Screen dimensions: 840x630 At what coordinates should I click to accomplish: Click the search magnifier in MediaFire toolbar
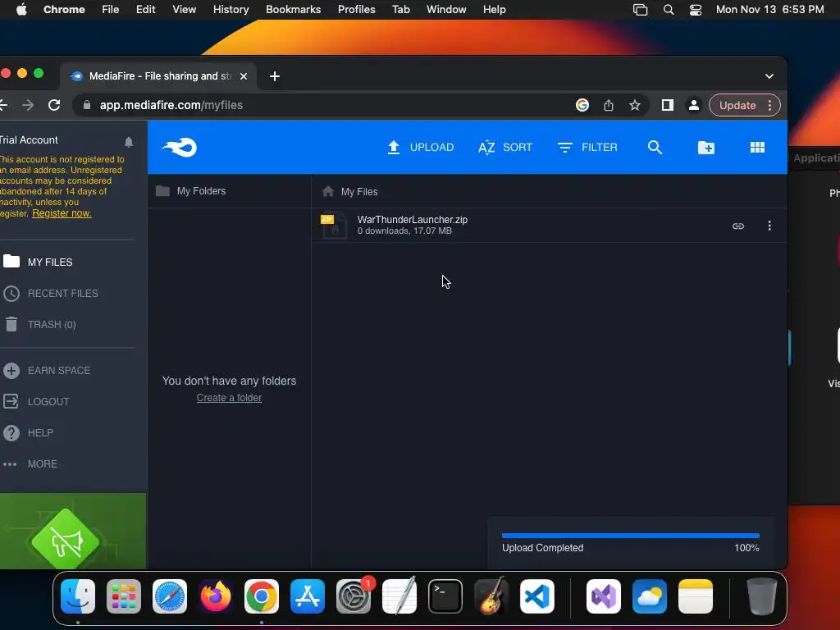pyautogui.click(x=655, y=148)
